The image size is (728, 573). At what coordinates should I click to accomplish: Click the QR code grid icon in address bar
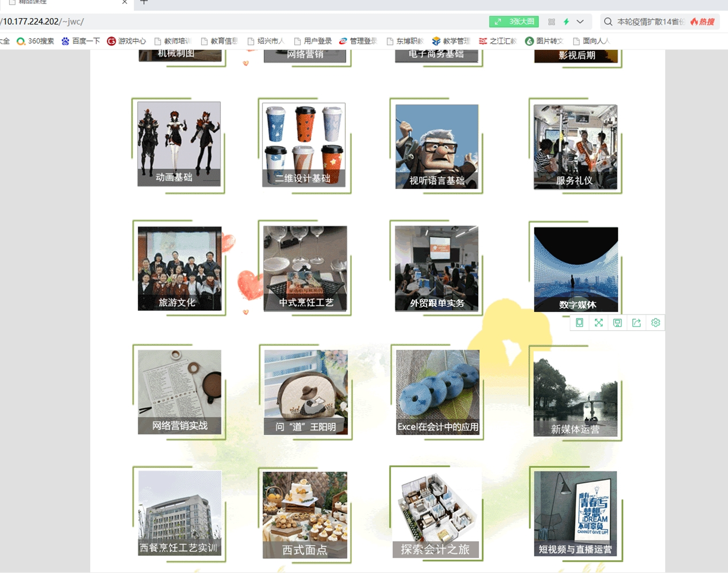551,22
